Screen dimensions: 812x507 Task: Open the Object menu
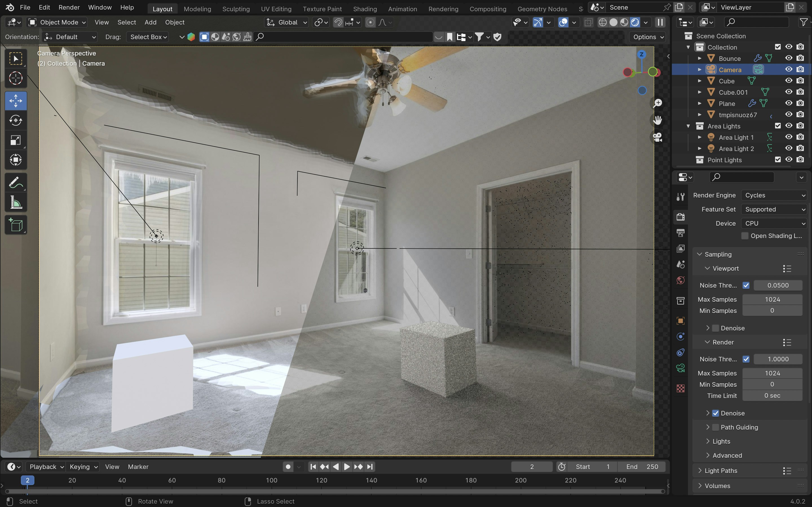[175, 22]
